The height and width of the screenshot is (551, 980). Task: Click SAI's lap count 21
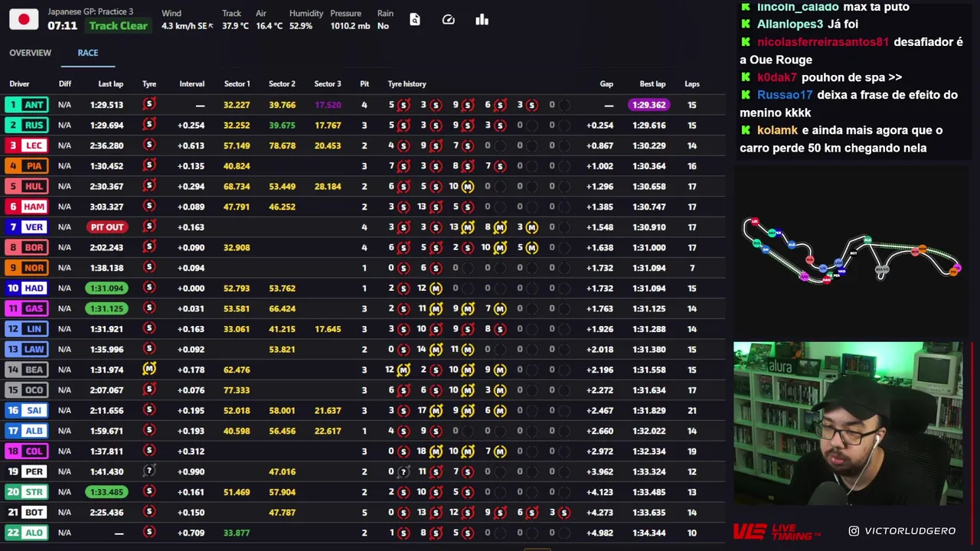tap(692, 410)
